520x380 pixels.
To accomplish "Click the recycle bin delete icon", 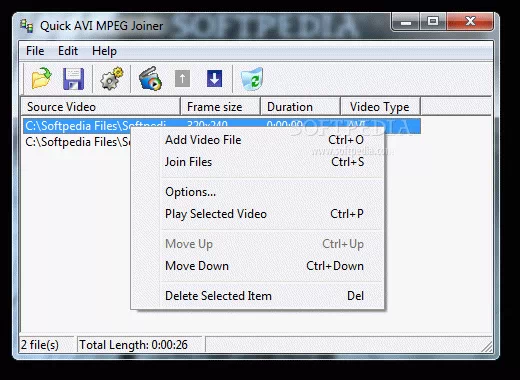I will (252, 79).
